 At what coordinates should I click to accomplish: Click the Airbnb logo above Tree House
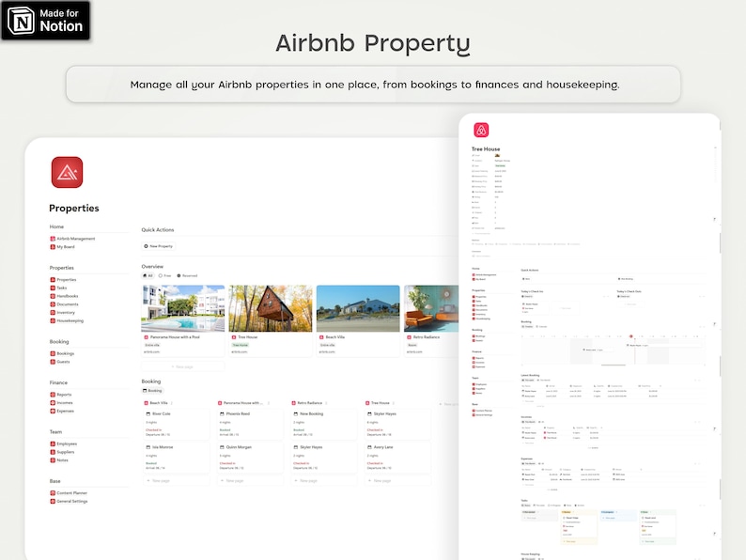click(481, 130)
